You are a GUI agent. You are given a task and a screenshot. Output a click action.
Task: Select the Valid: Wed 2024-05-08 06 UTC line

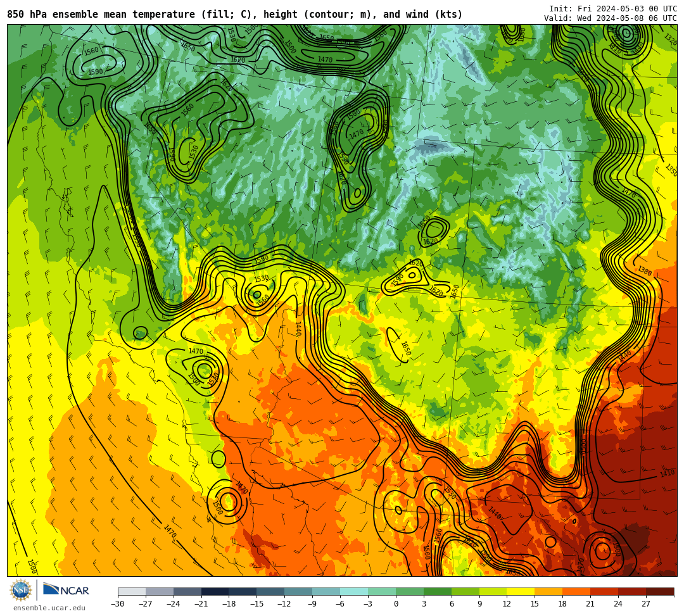point(611,18)
